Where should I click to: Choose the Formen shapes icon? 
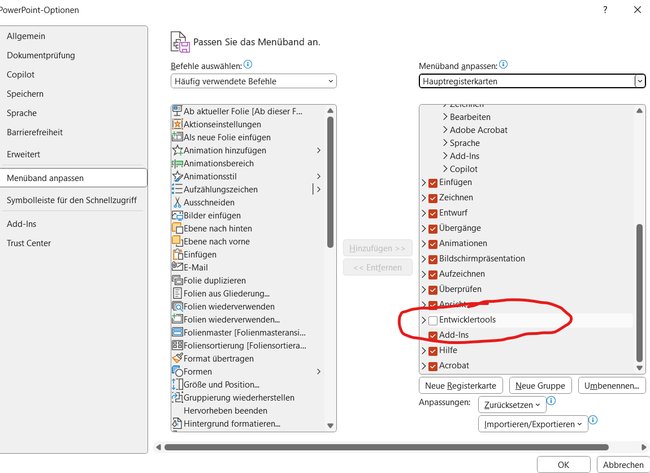click(177, 371)
